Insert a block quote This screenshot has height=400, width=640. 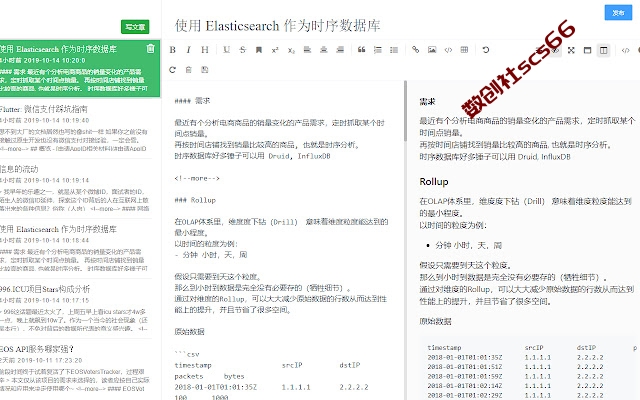click(x=361, y=50)
